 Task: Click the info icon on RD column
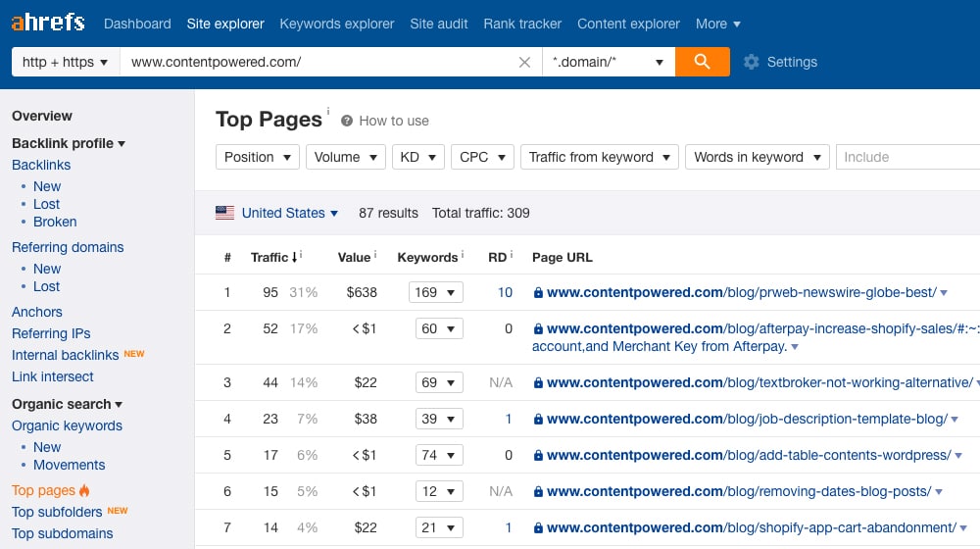(512, 254)
